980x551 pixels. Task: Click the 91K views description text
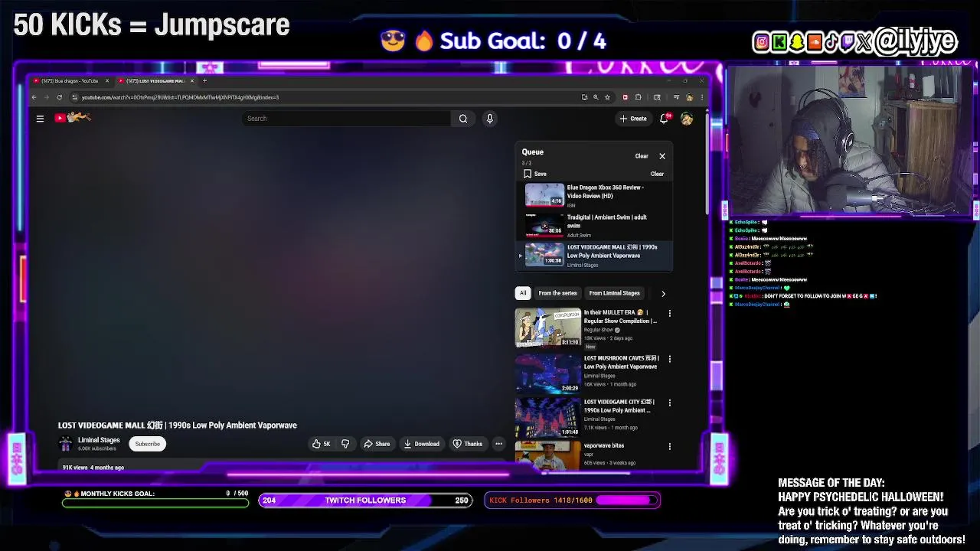tap(93, 468)
